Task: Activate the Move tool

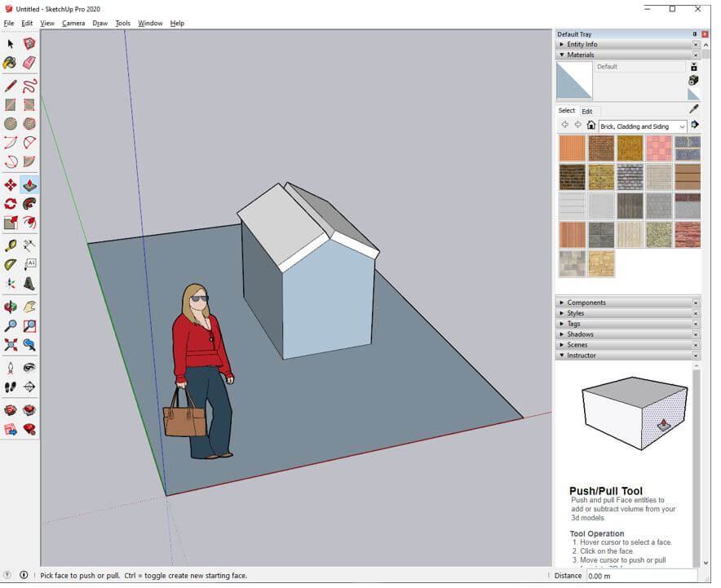Action: (11, 185)
